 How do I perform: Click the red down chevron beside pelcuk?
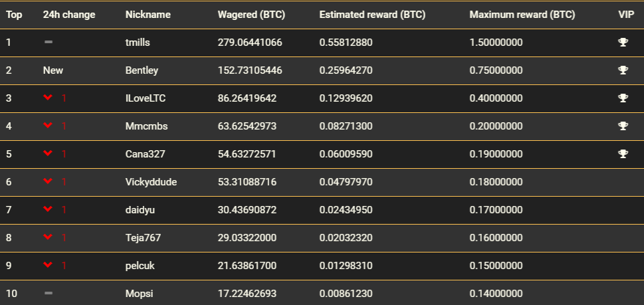click(48, 265)
